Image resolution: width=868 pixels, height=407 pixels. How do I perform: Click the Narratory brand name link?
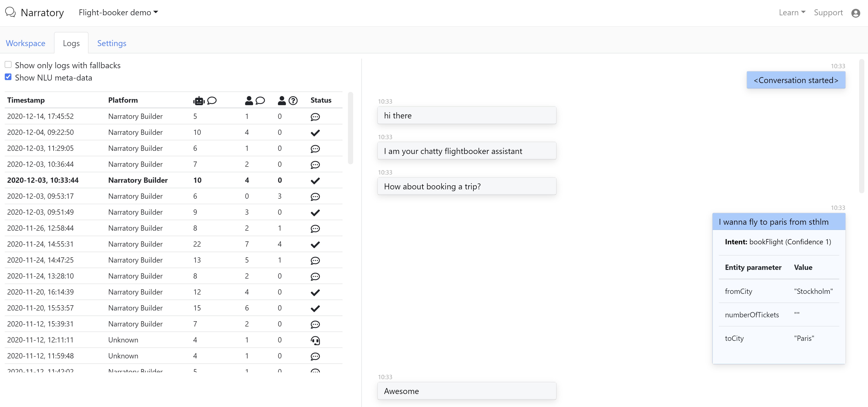tap(42, 13)
